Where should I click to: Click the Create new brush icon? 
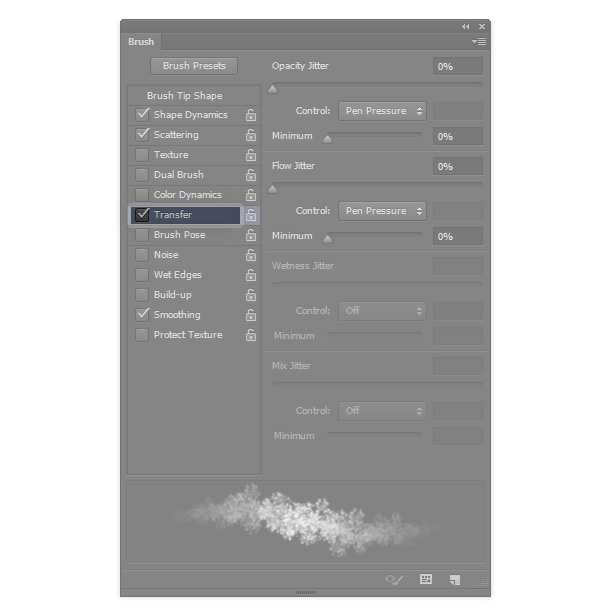pos(454,579)
